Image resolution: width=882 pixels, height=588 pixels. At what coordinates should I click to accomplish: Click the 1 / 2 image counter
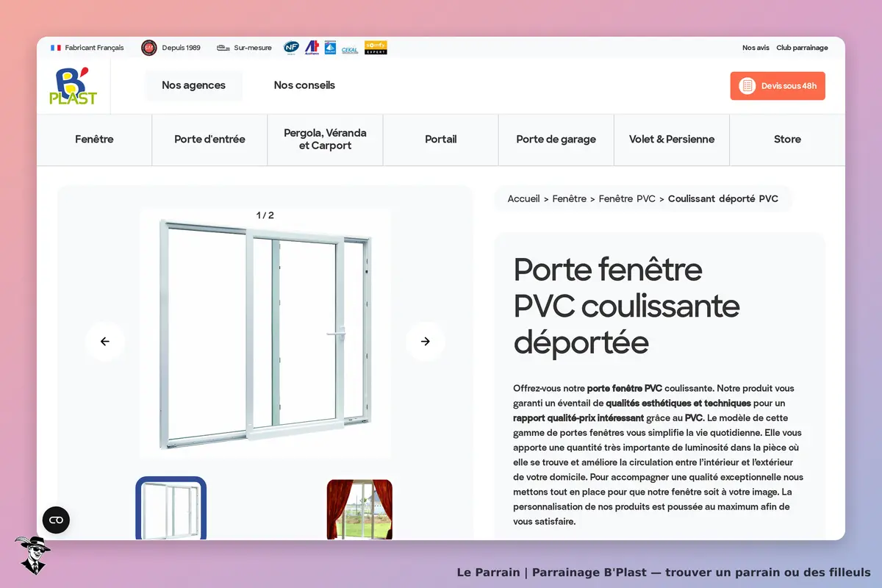[265, 215]
